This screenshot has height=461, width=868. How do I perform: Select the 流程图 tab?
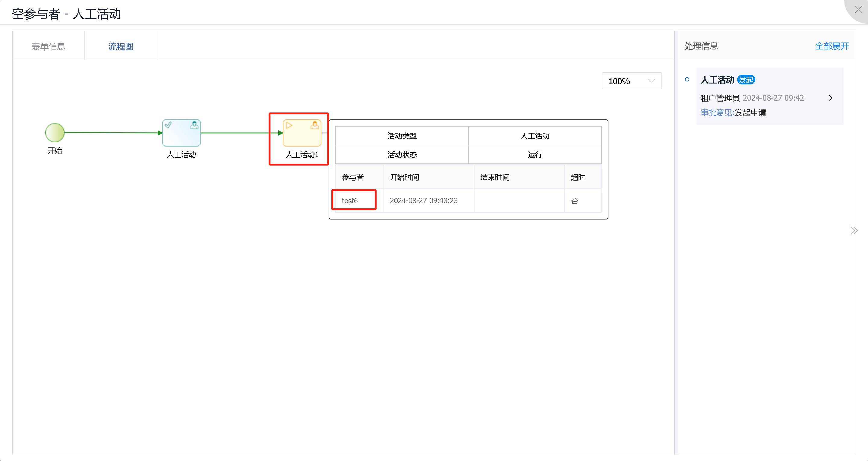tap(121, 46)
